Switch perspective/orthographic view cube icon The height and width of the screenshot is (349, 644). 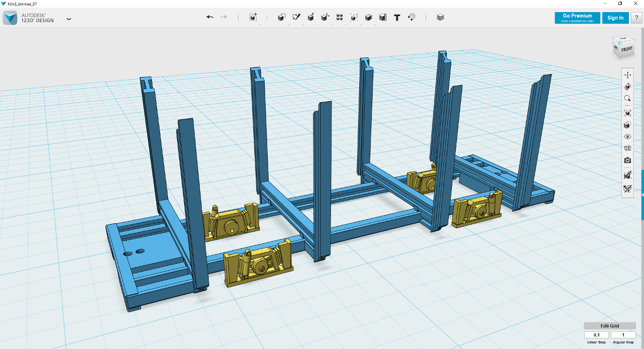(627, 125)
